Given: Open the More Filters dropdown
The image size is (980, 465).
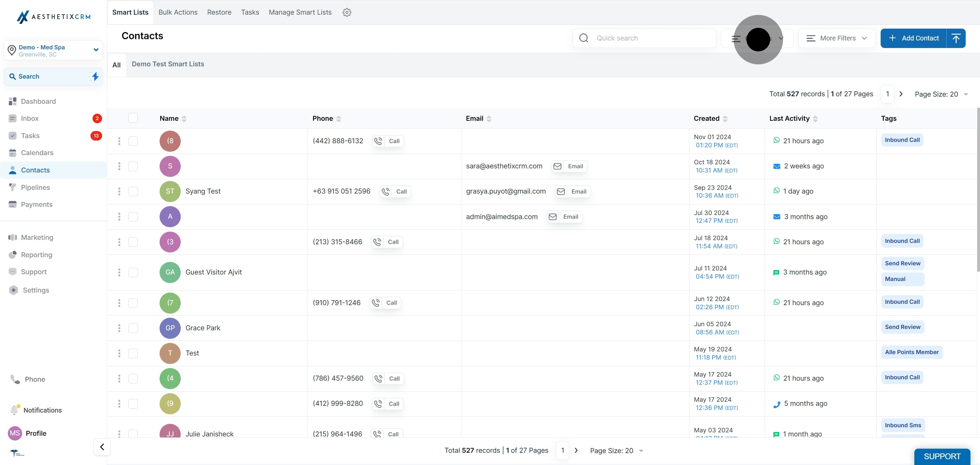Looking at the screenshot, I should 837,38.
